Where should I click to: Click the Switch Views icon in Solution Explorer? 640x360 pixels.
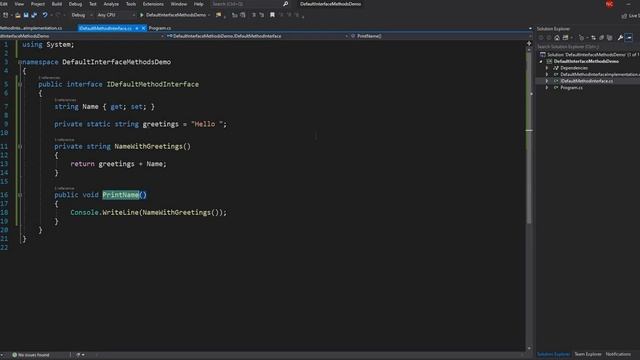(565, 38)
